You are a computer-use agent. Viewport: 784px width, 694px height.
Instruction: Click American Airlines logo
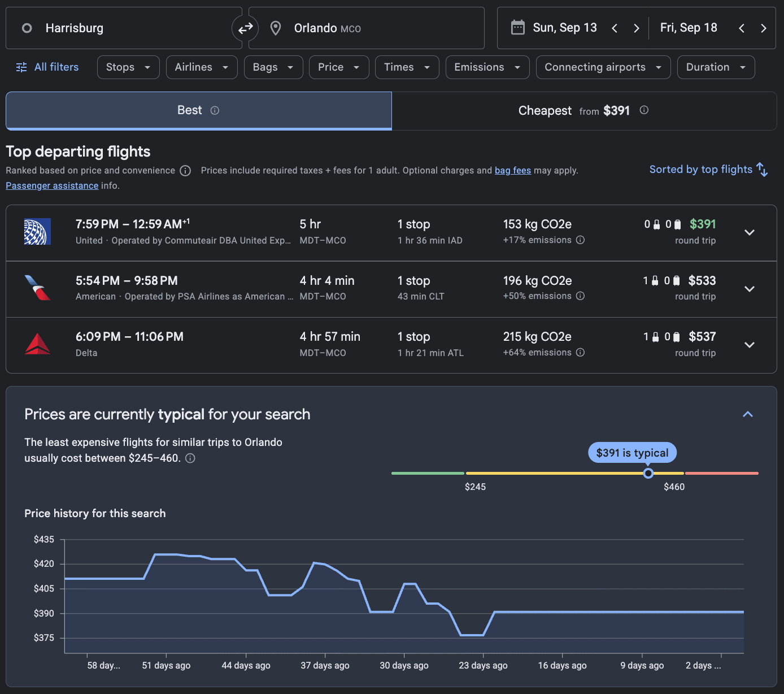tap(37, 288)
